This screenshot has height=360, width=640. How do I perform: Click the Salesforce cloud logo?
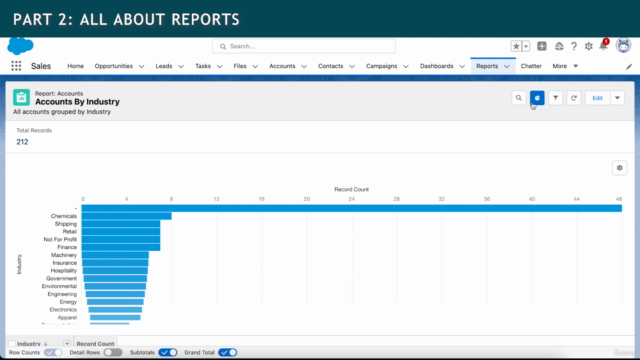click(20, 46)
